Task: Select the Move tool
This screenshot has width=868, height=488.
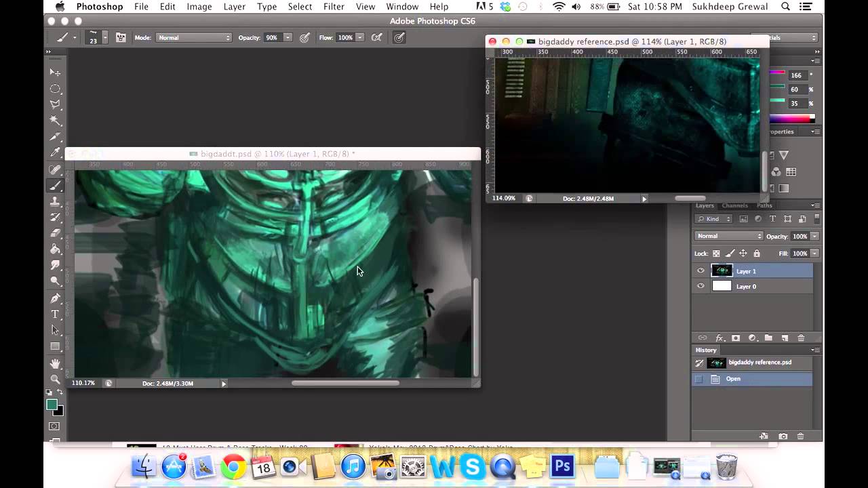Action: pyautogui.click(x=55, y=72)
